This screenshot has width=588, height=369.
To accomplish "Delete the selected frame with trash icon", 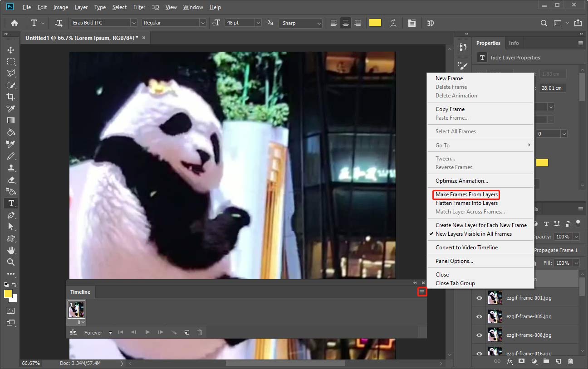I will (200, 332).
